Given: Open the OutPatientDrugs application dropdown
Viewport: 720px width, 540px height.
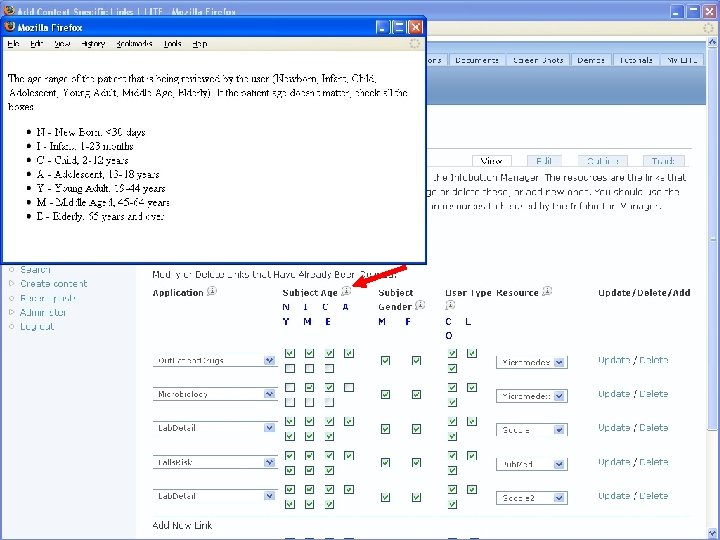Looking at the screenshot, I should 215,360.
